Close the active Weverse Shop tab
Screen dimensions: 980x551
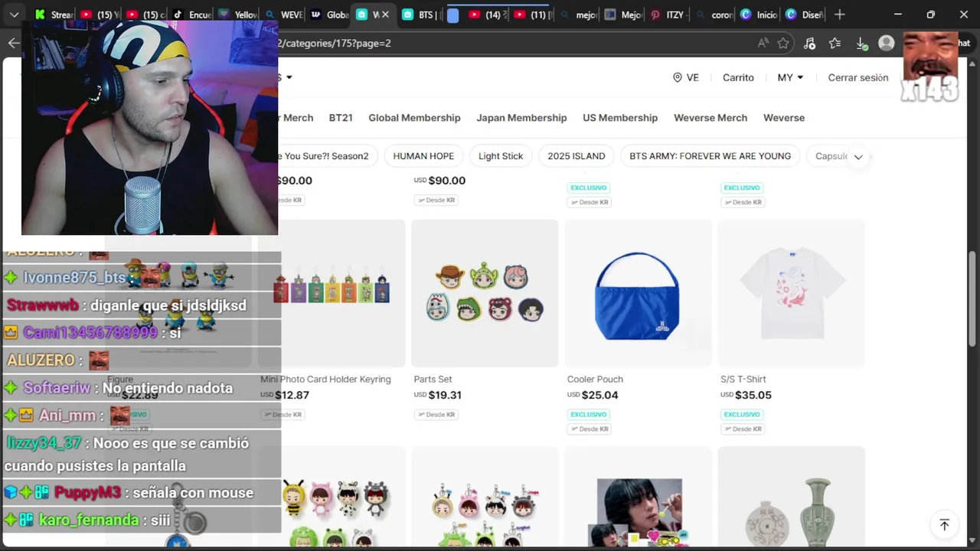[385, 15]
